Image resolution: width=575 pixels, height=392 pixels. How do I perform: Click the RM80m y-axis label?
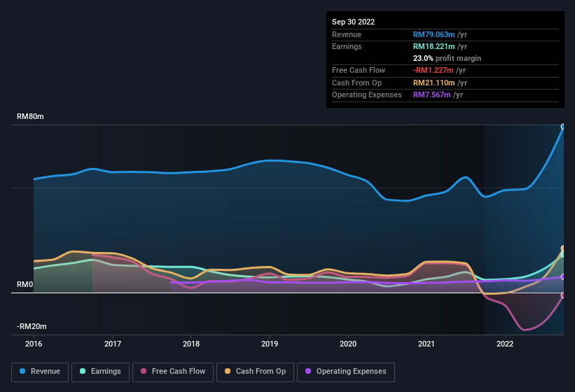pyautogui.click(x=30, y=116)
